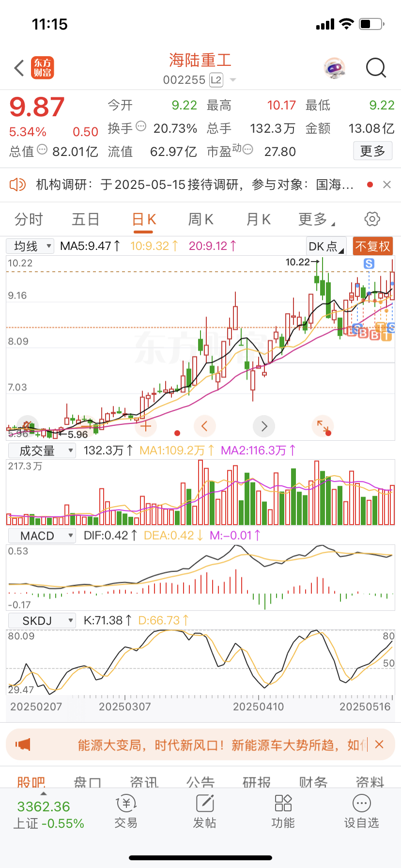
Task: Switch to the 周K tab
Action: [x=200, y=219]
